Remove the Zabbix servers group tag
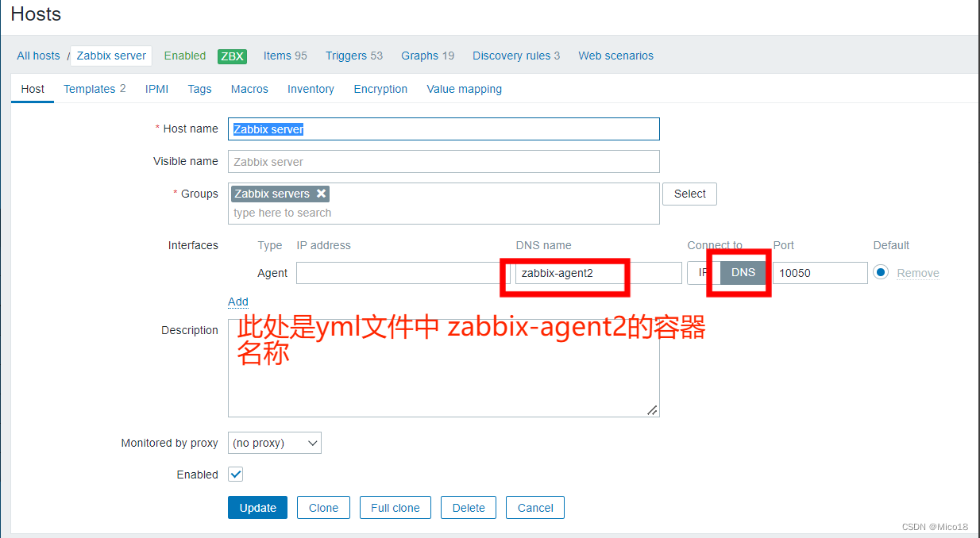980x538 pixels. (x=321, y=194)
